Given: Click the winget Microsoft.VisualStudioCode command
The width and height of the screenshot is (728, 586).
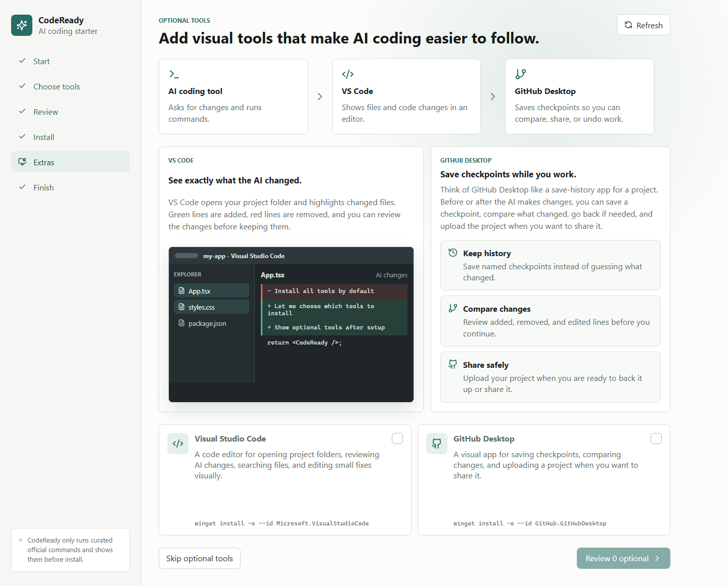Looking at the screenshot, I should click(x=282, y=523).
